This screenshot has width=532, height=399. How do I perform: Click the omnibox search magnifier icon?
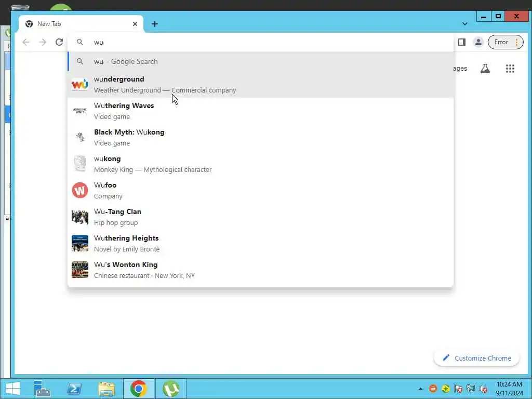[79, 42]
